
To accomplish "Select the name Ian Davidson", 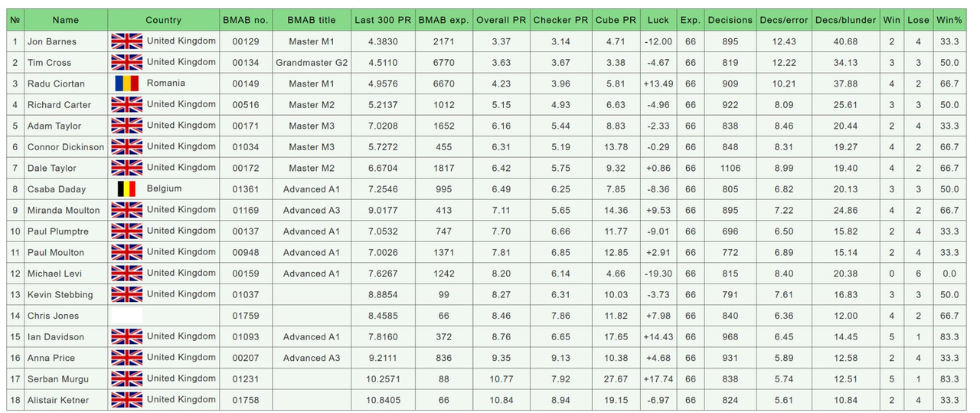I will [x=54, y=336].
